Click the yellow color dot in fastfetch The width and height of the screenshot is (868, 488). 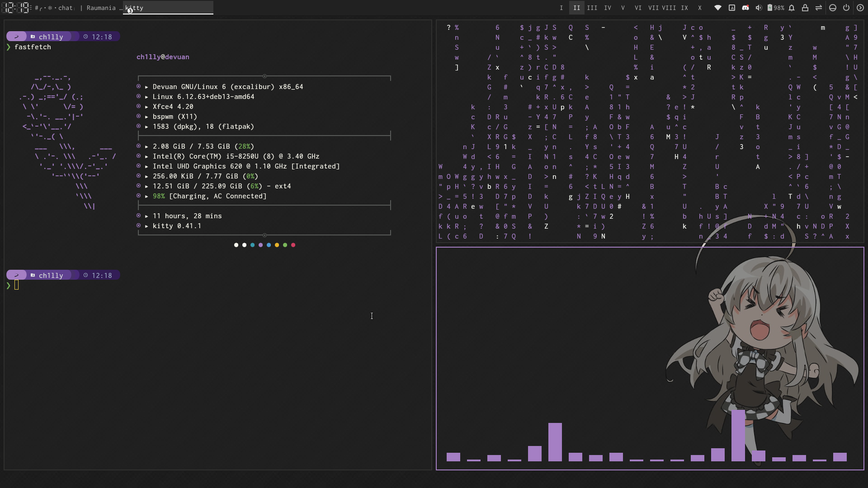[277, 245]
